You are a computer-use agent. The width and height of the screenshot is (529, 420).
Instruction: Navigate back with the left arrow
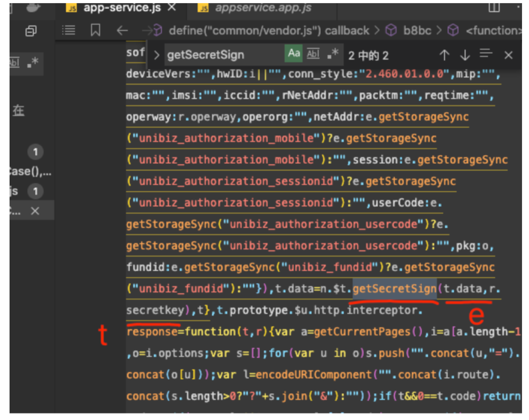coord(122,31)
